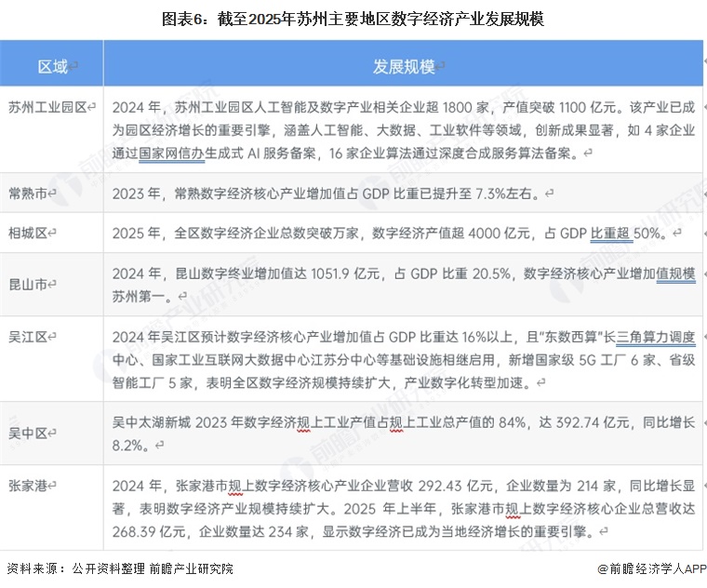Click the 常熟市 region cell
This screenshot has width=707, height=588.
pyautogui.click(x=33, y=192)
